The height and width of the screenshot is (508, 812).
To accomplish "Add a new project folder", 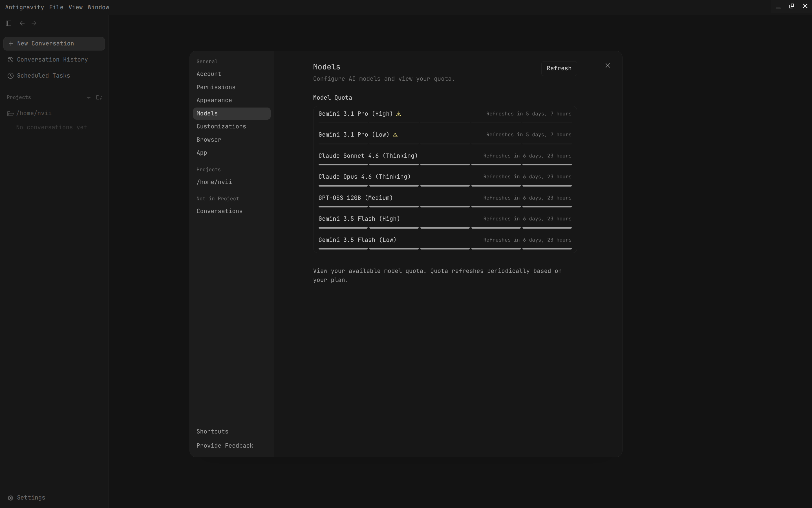I will [99, 97].
